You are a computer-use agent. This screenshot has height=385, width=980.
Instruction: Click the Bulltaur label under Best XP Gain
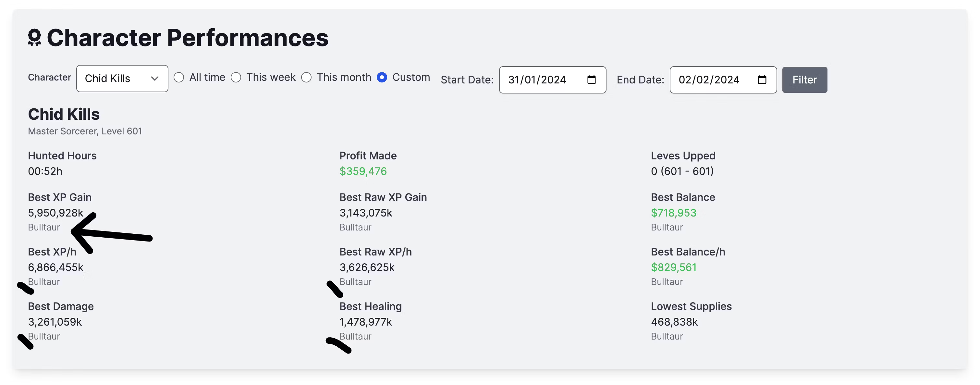click(44, 227)
